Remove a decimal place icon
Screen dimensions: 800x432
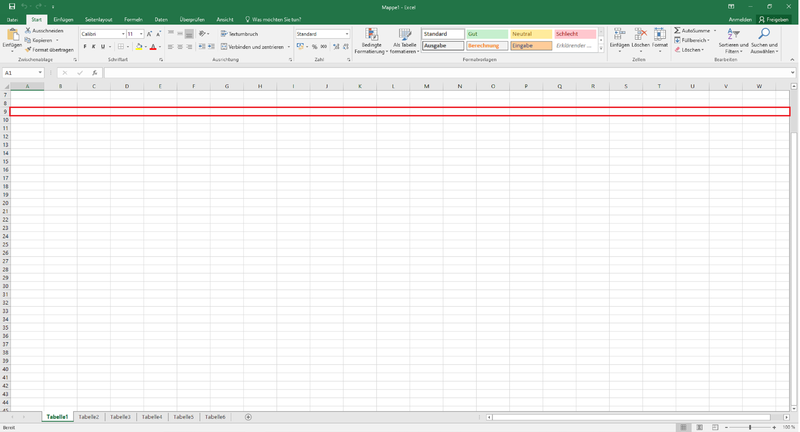(x=345, y=47)
